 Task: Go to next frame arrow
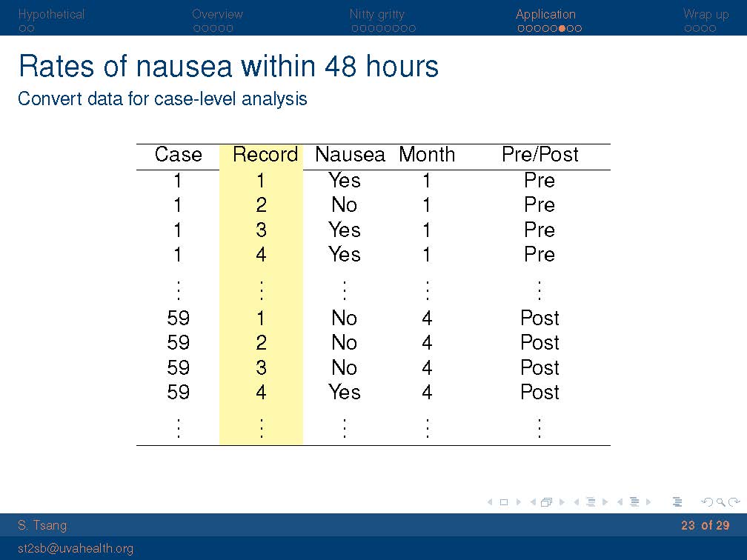coord(561,503)
